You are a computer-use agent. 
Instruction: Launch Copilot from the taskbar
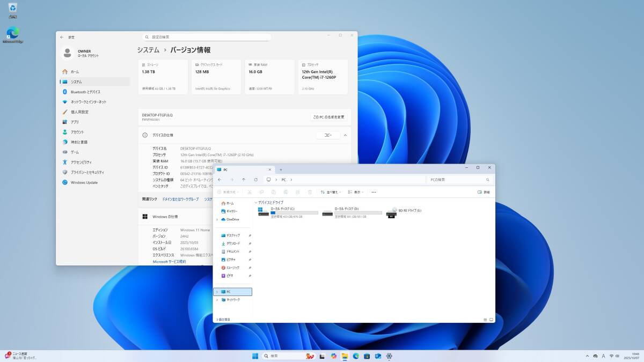[x=334, y=356]
